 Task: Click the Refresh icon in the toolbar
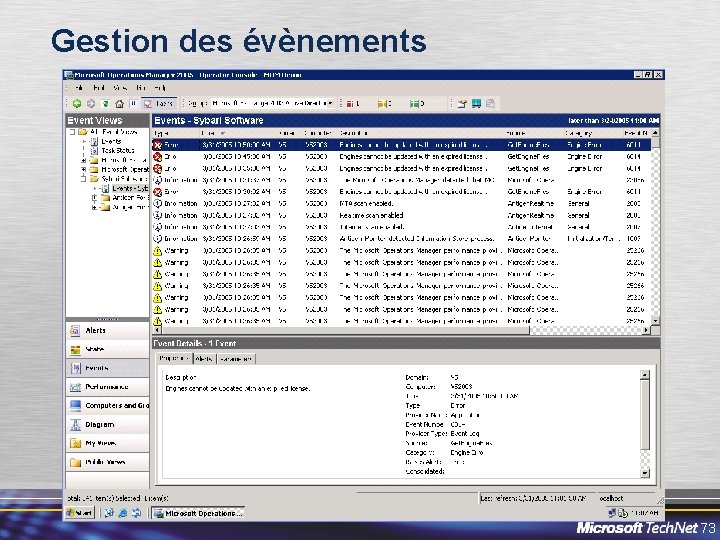tap(105, 104)
